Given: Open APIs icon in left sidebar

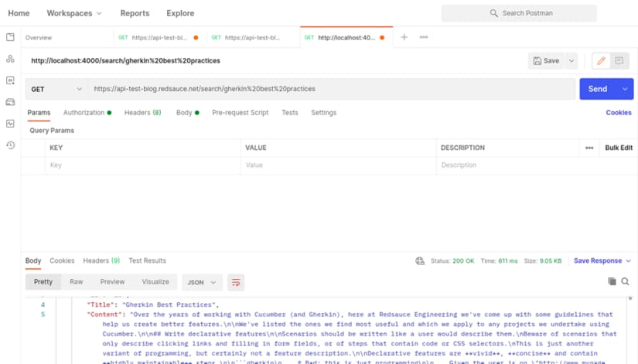Looking at the screenshot, I should coord(10,59).
